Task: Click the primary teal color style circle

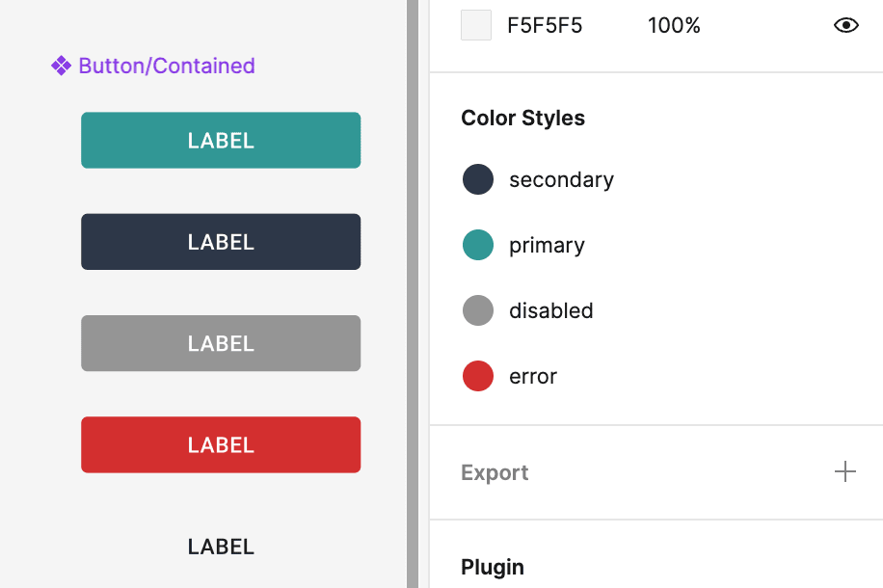Action: coord(478,245)
